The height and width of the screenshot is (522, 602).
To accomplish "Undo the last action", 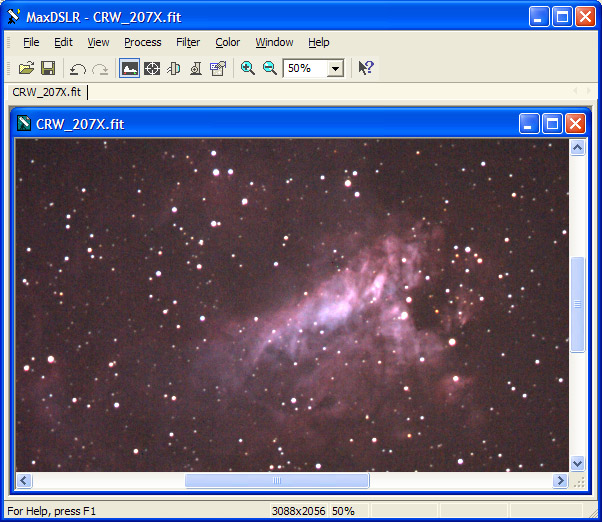I will [78, 69].
